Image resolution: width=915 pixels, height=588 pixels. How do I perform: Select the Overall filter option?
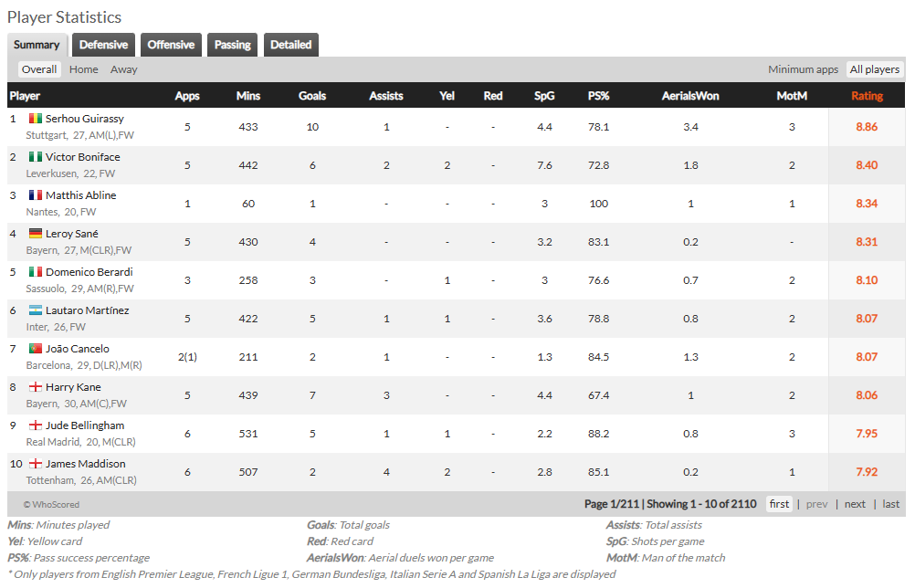pos(39,69)
